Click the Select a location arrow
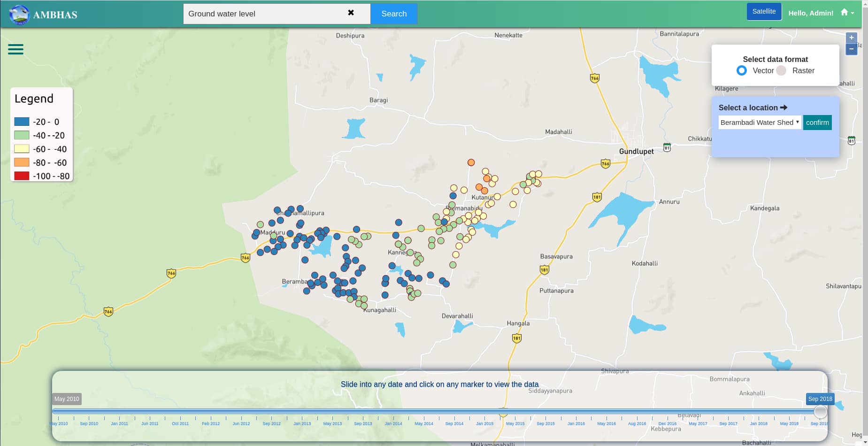Viewport: 868px width, 446px height. pos(784,108)
